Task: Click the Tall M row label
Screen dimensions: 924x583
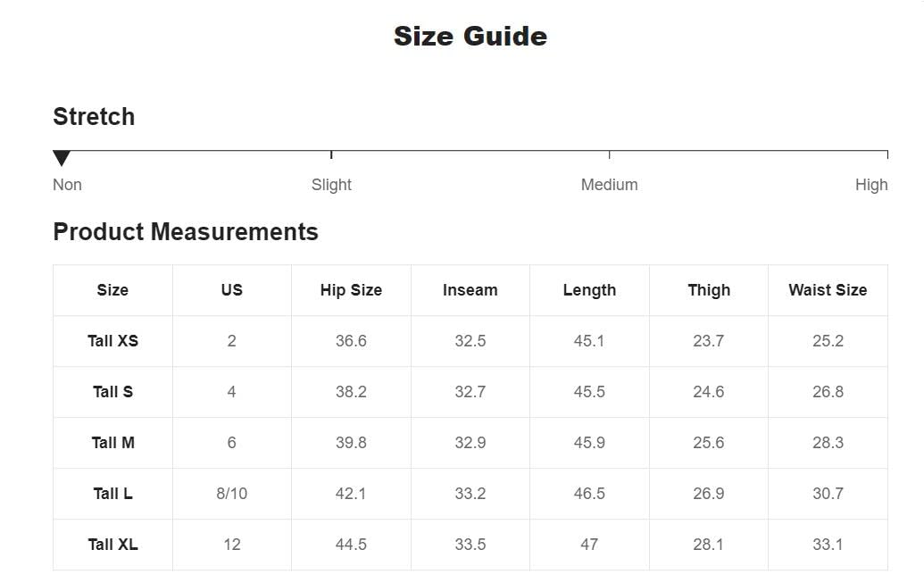Action: [112, 443]
